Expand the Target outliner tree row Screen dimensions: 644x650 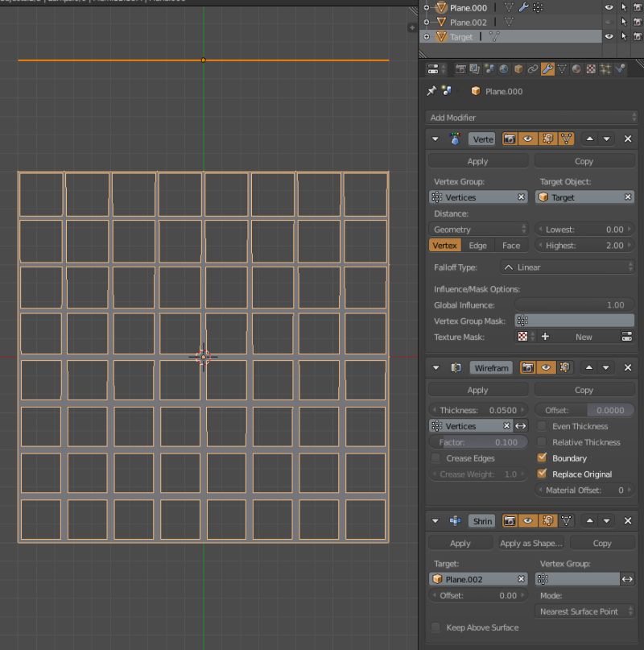(x=427, y=36)
